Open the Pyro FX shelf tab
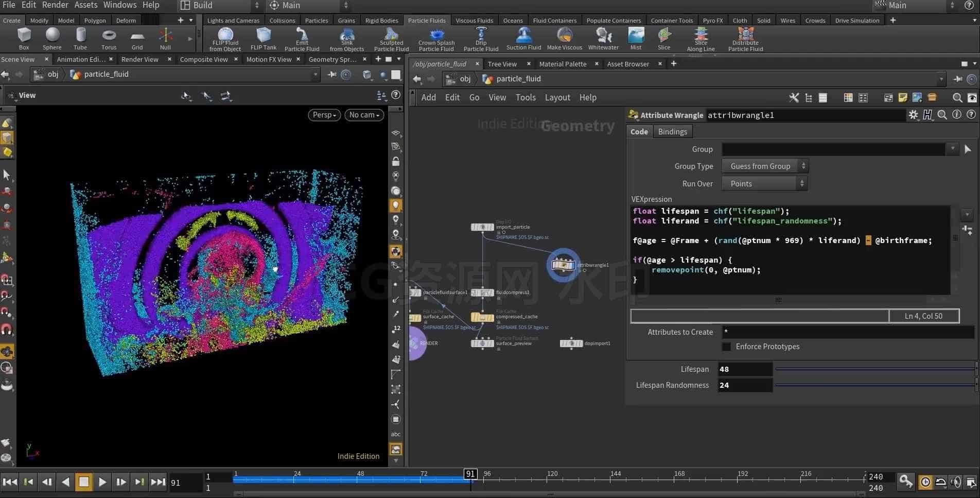This screenshot has width=980, height=498. (713, 21)
